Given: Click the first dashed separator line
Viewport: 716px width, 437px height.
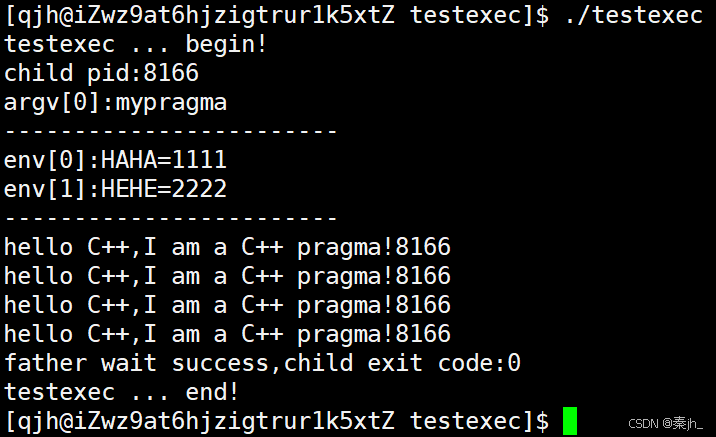Looking at the screenshot, I should coord(171,131).
